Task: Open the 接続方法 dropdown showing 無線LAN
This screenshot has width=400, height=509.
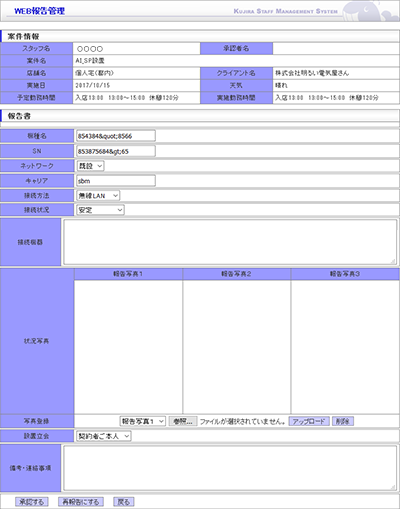Action: [98, 196]
